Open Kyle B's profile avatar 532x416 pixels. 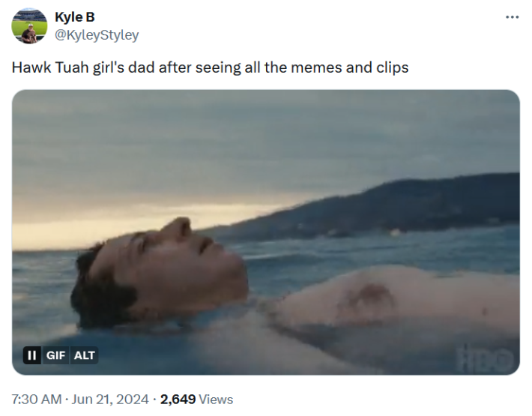pos(28,25)
